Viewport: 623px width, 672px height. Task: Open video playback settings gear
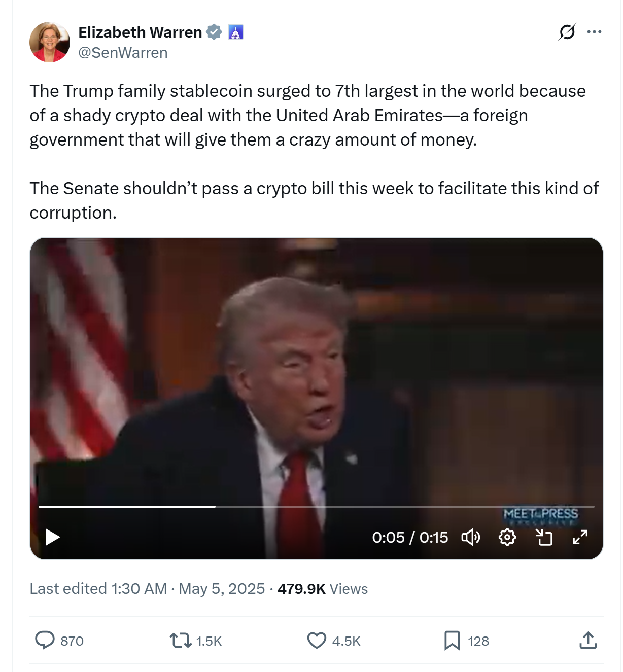[507, 537]
